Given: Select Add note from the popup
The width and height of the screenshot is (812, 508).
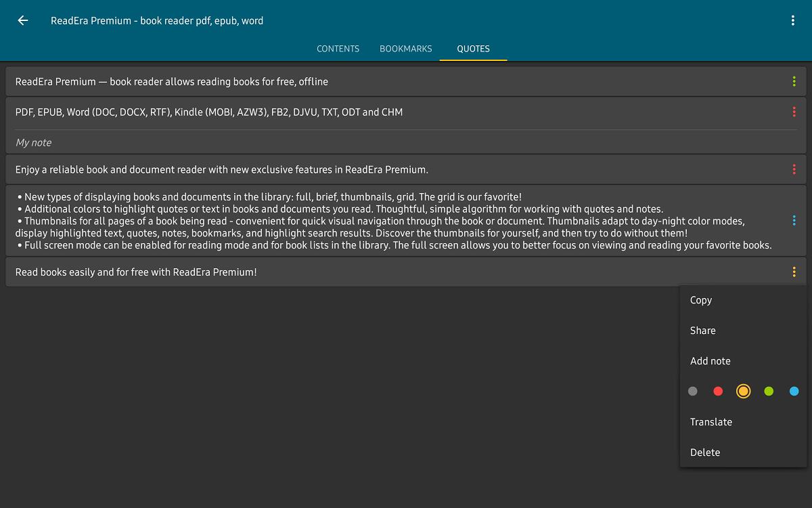Looking at the screenshot, I should (743, 361).
